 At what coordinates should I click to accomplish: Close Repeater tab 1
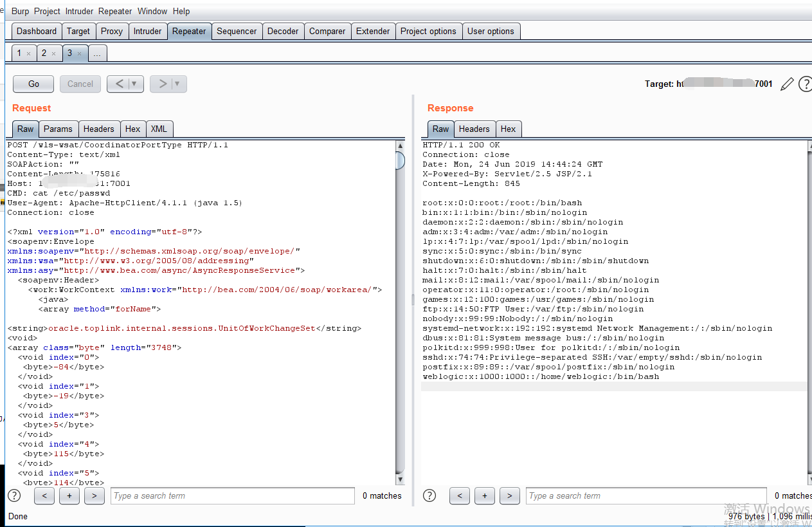(28, 53)
